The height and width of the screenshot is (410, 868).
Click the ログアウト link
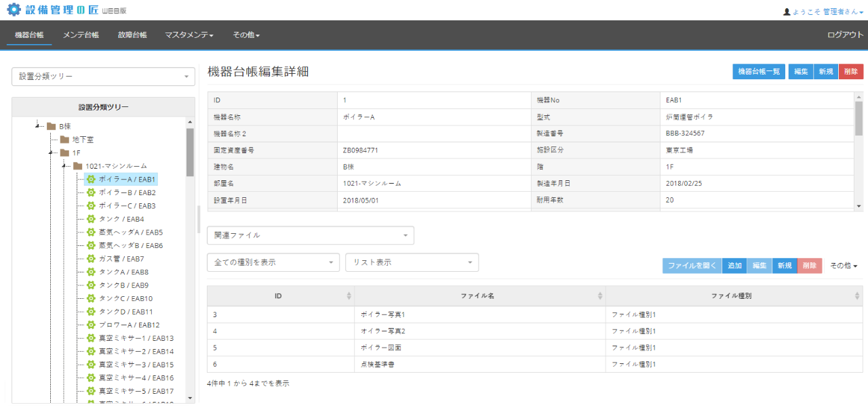tap(845, 35)
